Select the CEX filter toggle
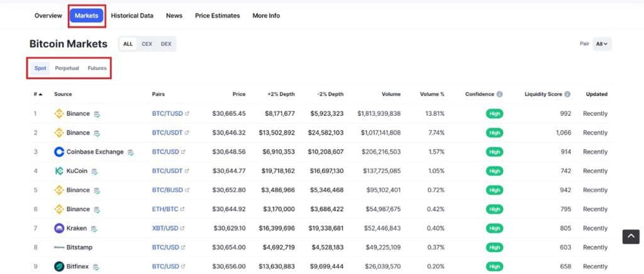644x274 pixels. pyautogui.click(x=147, y=44)
